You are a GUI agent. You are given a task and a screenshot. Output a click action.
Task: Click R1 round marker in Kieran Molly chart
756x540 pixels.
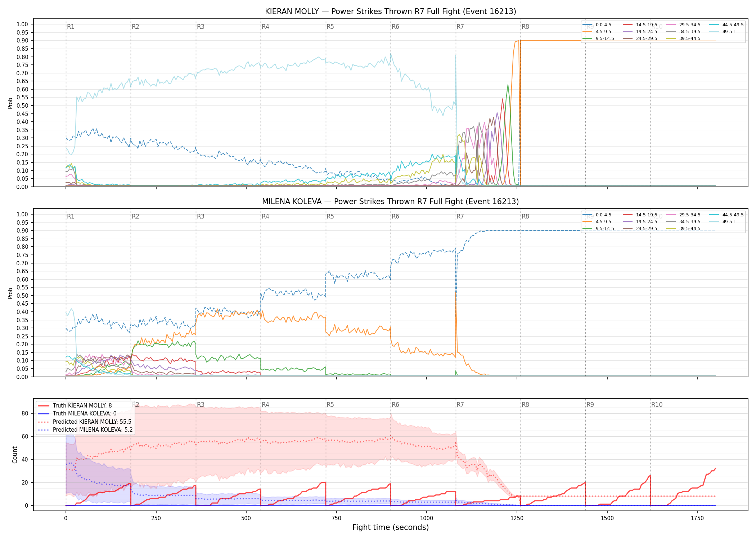71,27
